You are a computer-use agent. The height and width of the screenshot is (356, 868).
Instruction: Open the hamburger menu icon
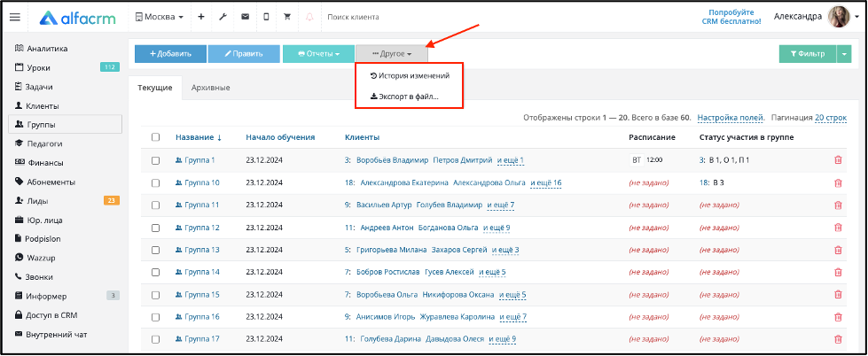[x=15, y=17]
